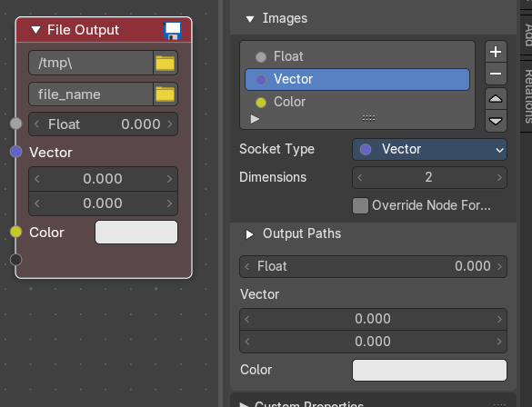Click the yellow Color input socket on node
The height and width of the screenshot is (407, 532).
(16, 233)
